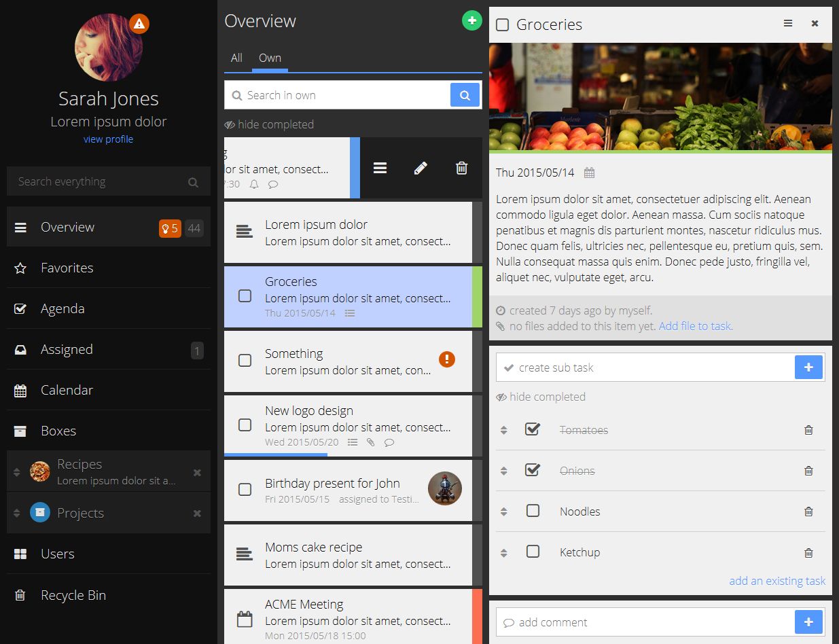Delete the hovered task via the trash icon
This screenshot has width=839, height=644.
pos(461,168)
